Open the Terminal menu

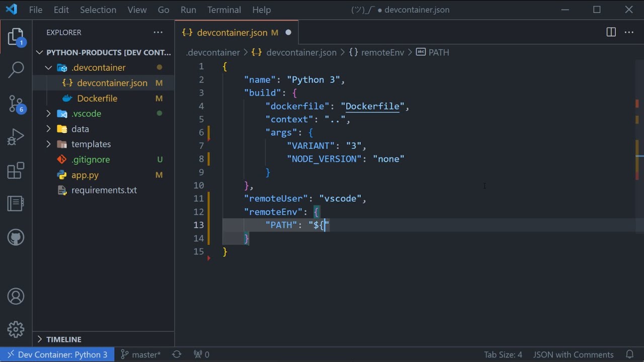click(x=224, y=10)
